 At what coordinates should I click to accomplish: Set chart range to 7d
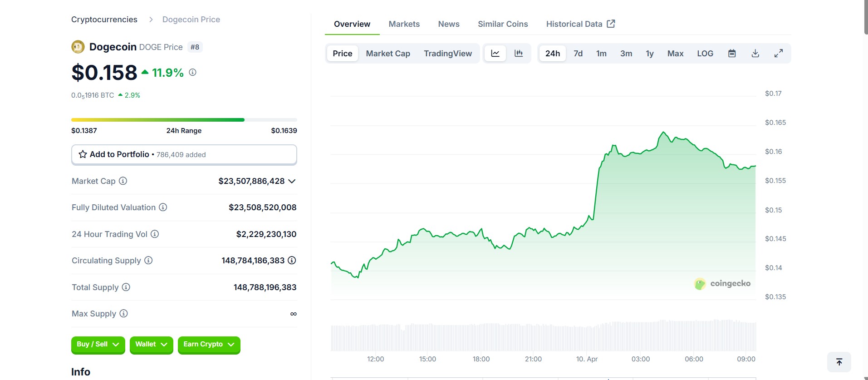[x=578, y=54]
